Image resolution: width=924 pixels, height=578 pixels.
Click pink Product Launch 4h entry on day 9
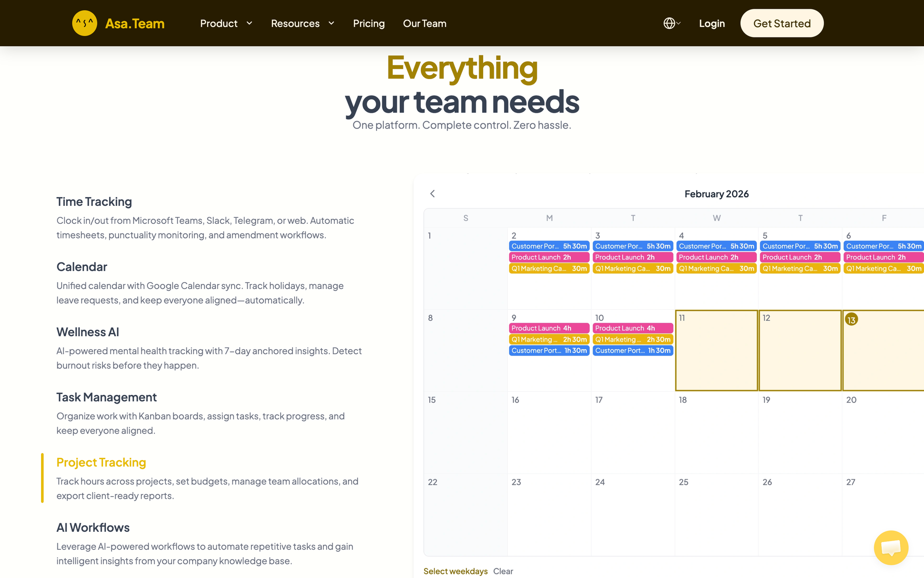click(x=549, y=328)
